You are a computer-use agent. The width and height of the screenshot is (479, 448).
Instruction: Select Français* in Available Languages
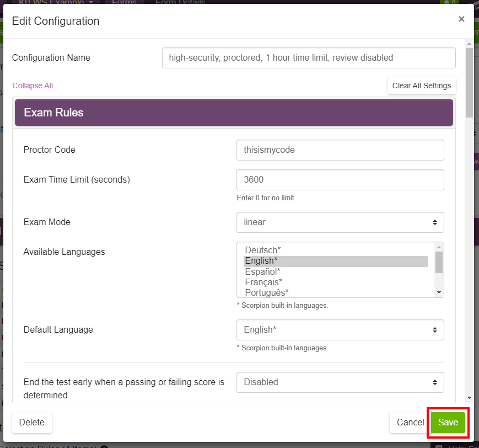click(336, 282)
